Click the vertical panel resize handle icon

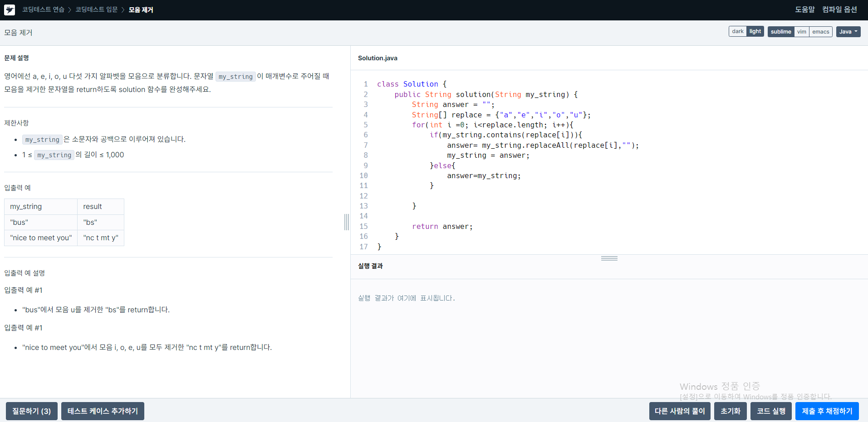[x=346, y=223]
